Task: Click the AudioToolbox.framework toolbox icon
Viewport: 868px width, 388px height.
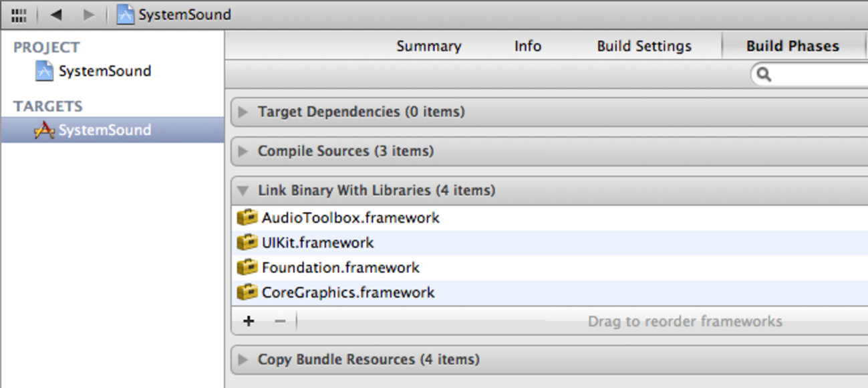Action: [x=247, y=217]
